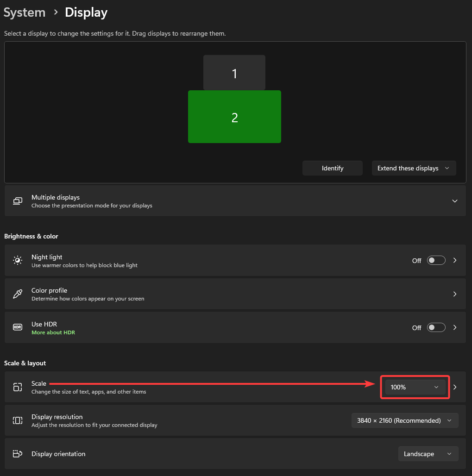Open the Landscape orientation dropdown

click(x=428, y=454)
